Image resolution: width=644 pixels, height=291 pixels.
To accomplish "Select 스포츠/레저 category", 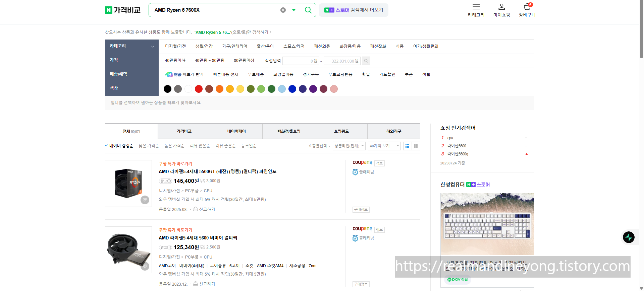I will [x=294, y=46].
